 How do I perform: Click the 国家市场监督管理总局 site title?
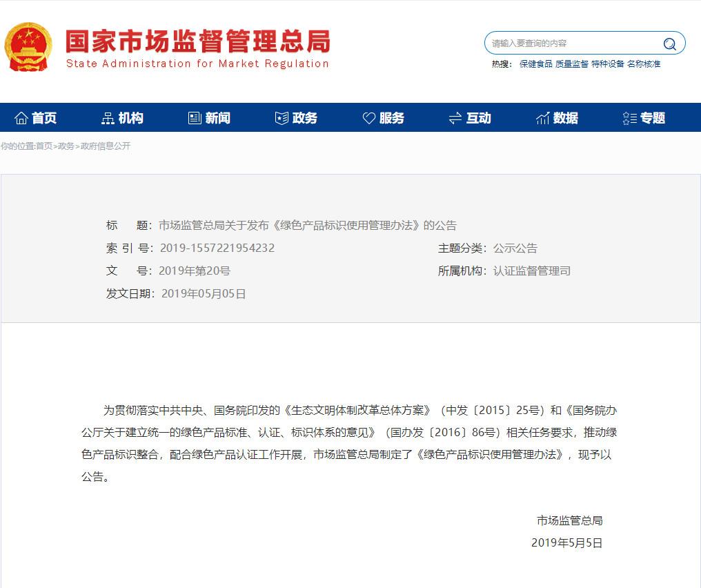coord(198,41)
